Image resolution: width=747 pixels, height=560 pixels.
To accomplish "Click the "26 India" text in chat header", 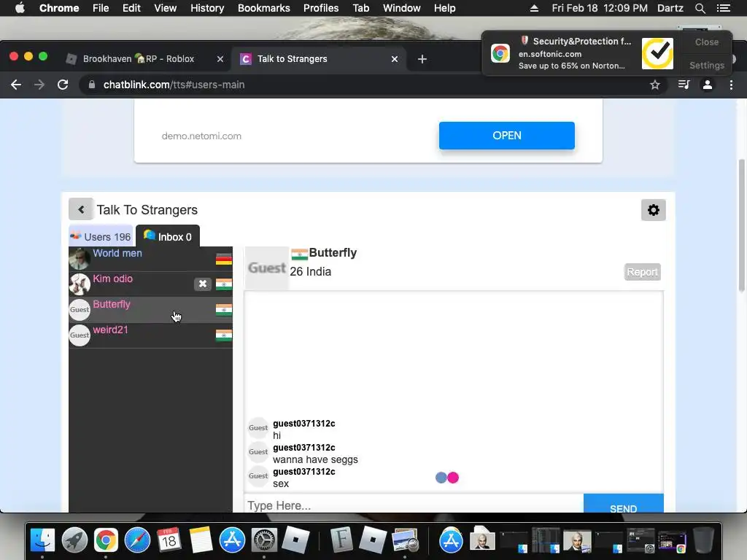I will pyautogui.click(x=311, y=271).
